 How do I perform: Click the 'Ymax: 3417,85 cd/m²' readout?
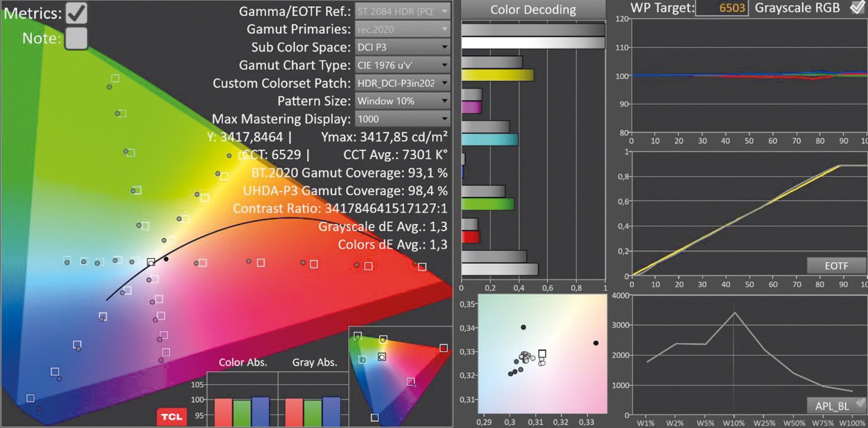(x=384, y=137)
